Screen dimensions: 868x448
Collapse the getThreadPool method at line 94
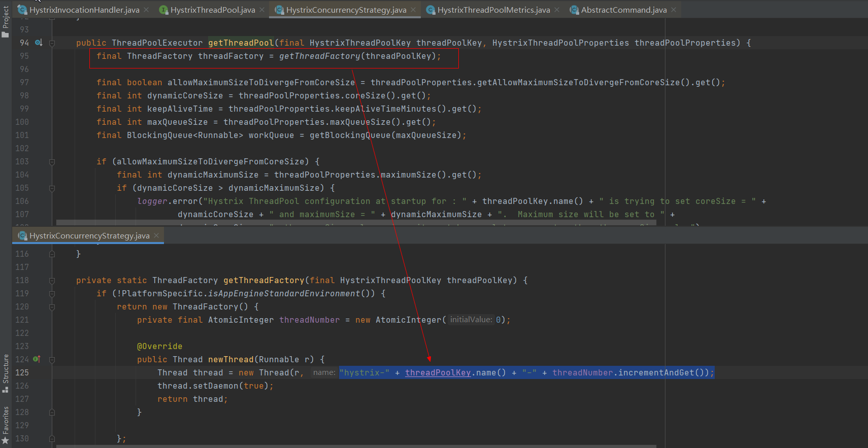tap(52, 43)
